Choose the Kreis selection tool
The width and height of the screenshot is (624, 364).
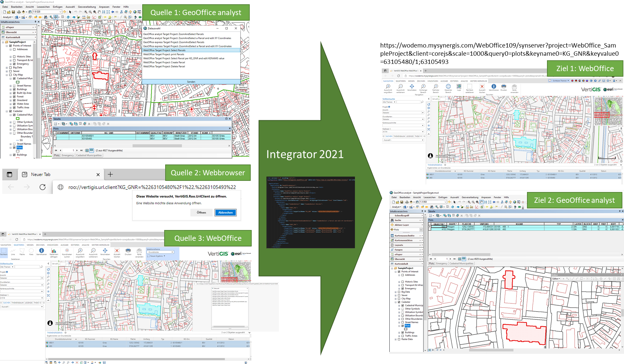pos(31,251)
